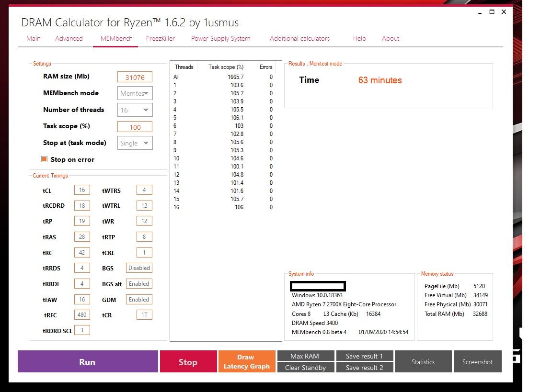Click the tWTRL value box
Image resolution: width=552 pixels, height=392 pixels.
pyautogui.click(x=144, y=206)
